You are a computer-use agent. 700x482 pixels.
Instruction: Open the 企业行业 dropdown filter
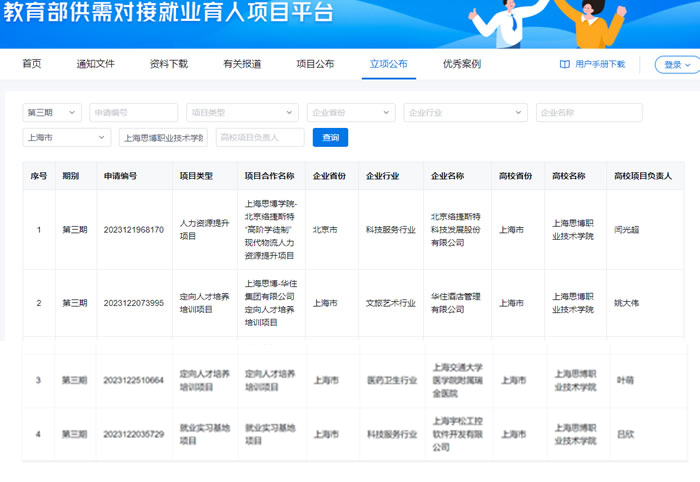click(465, 112)
